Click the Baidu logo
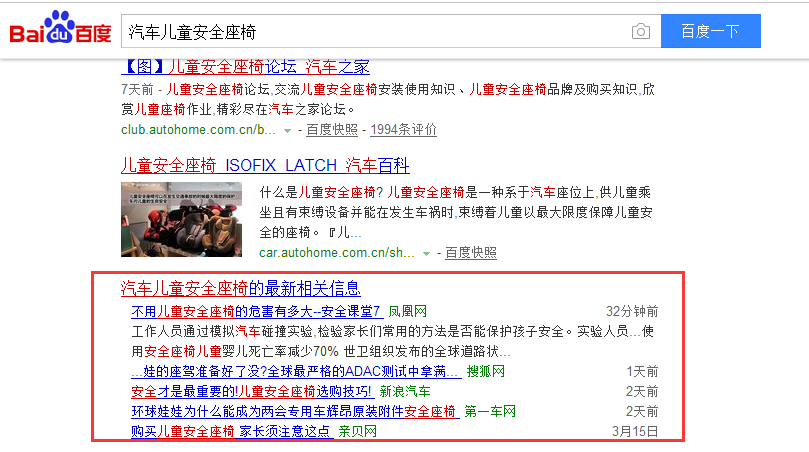Viewport: 809px width, 452px height. [60, 31]
